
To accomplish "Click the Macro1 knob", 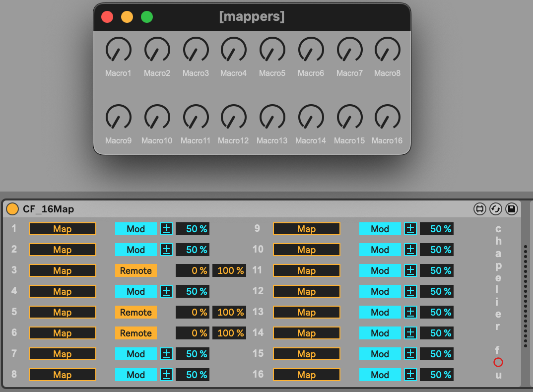I will click(118, 50).
